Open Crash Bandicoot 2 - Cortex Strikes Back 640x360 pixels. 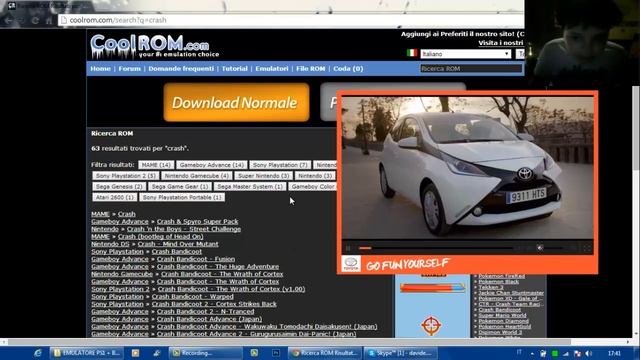coord(214,304)
